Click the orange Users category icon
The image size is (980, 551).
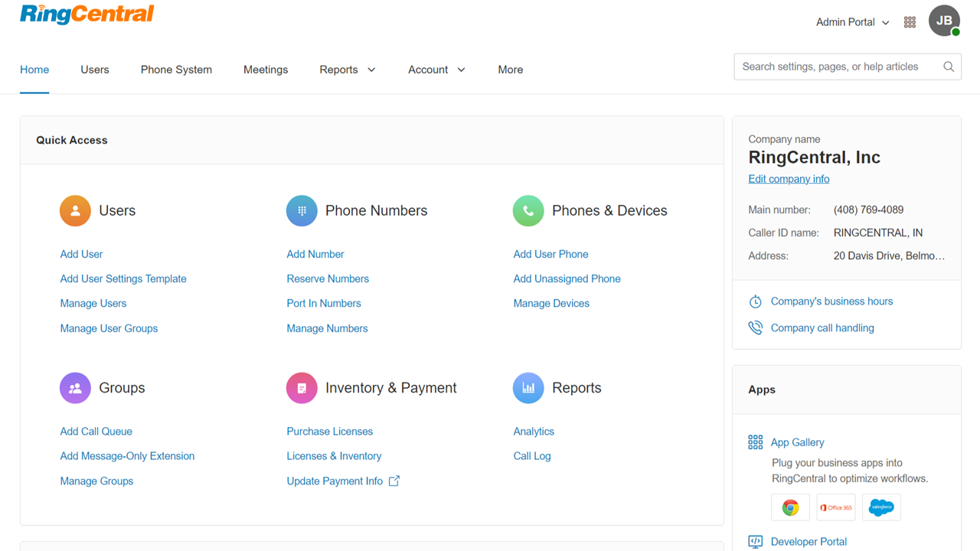pyautogui.click(x=75, y=210)
